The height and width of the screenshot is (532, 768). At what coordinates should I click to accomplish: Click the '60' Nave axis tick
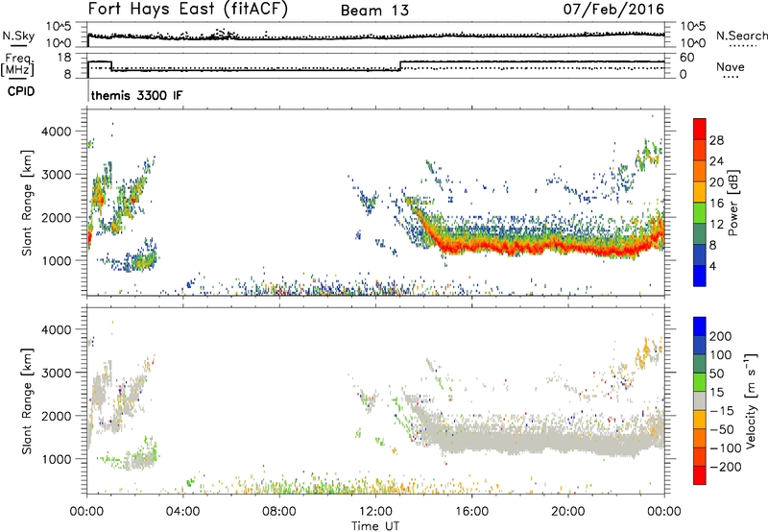[686, 58]
